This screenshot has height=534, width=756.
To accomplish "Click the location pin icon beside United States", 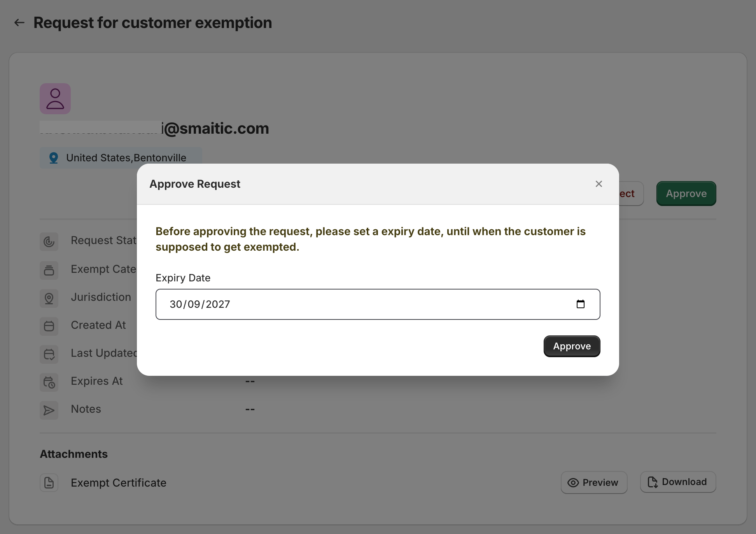I will tap(54, 158).
